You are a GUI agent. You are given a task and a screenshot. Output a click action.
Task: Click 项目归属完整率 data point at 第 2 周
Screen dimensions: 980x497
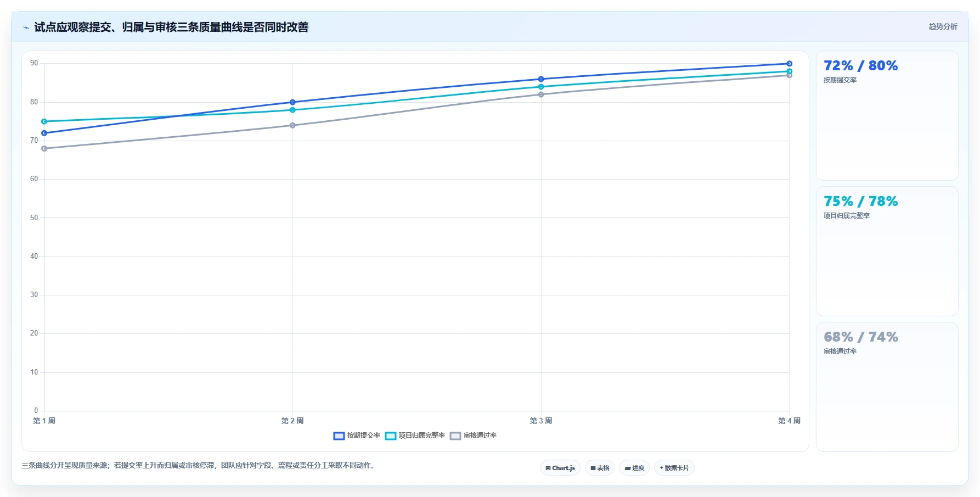point(292,110)
